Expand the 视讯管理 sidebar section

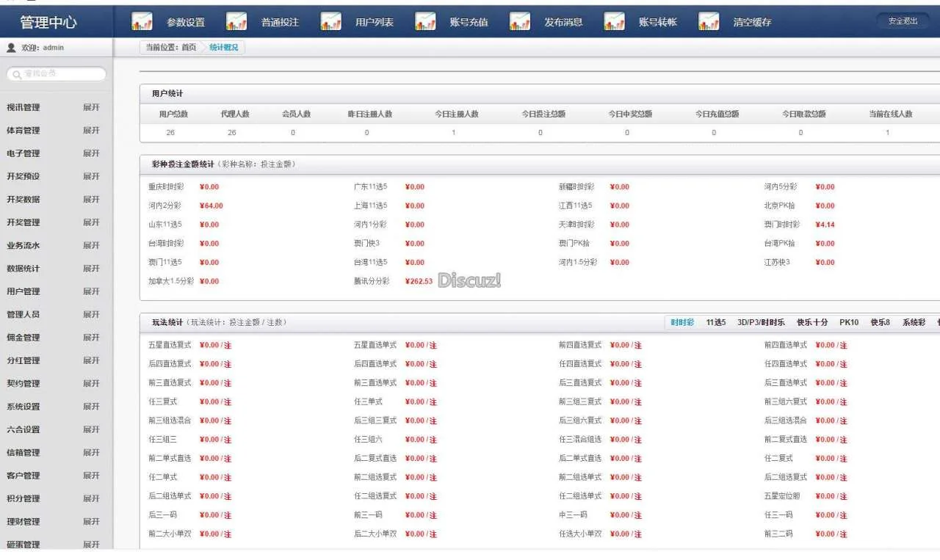coord(91,108)
